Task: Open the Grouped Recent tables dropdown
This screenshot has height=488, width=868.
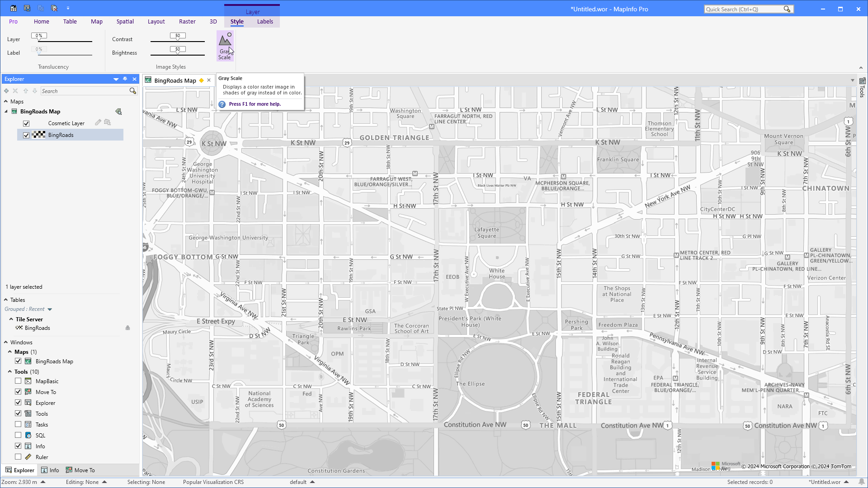Action: [50, 309]
